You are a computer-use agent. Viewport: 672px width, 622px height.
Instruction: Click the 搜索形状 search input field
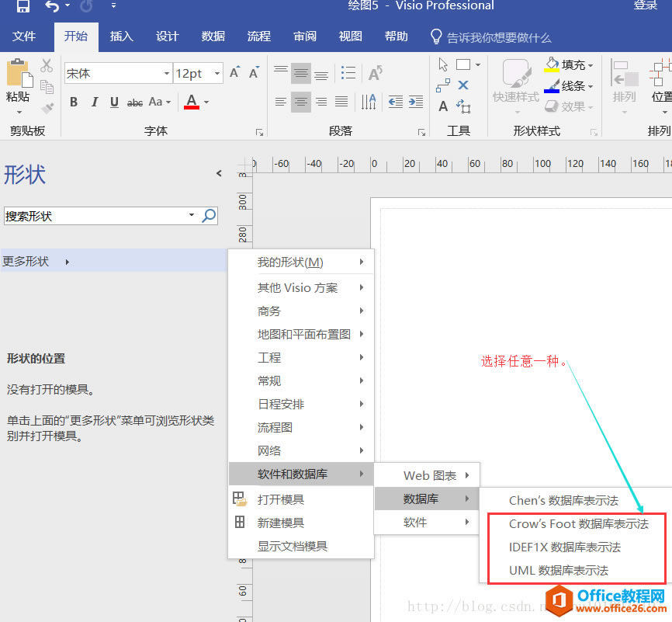95,216
